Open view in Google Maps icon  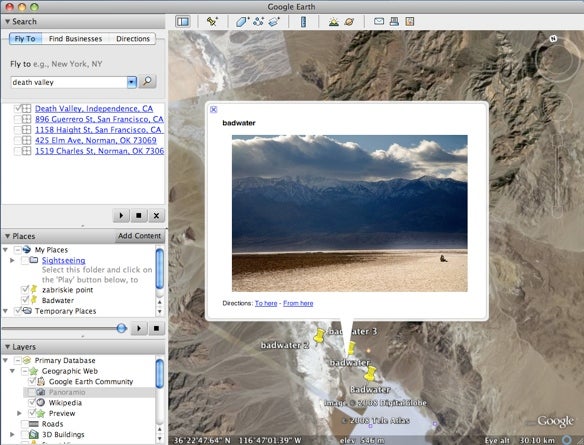[410, 21]
